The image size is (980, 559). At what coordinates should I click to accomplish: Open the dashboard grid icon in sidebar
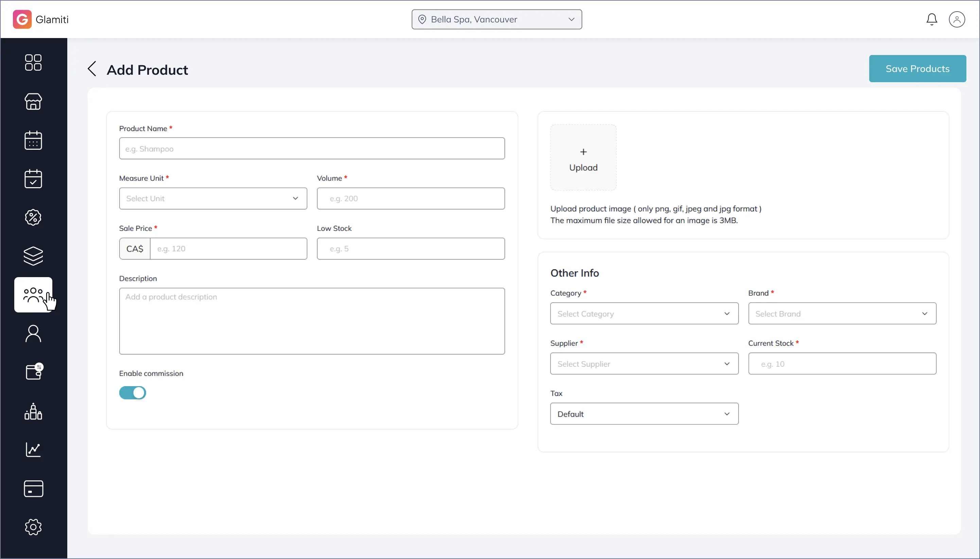point(33,62)
